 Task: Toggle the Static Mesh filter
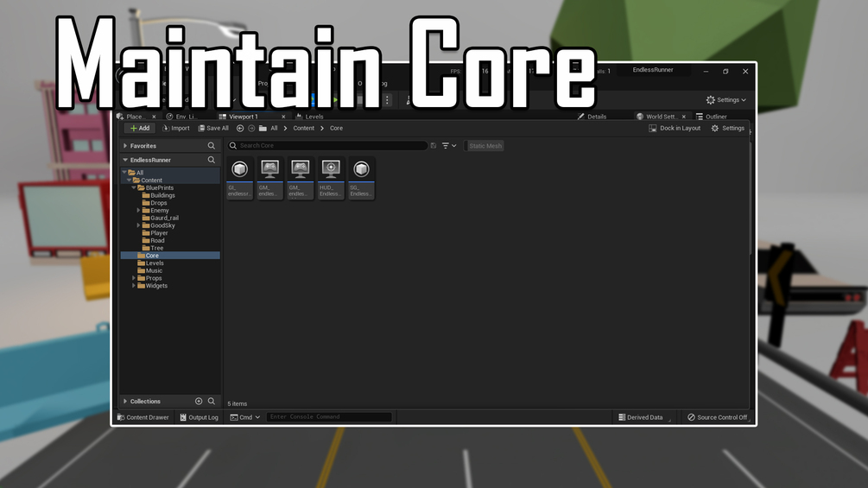coord(485,146)
